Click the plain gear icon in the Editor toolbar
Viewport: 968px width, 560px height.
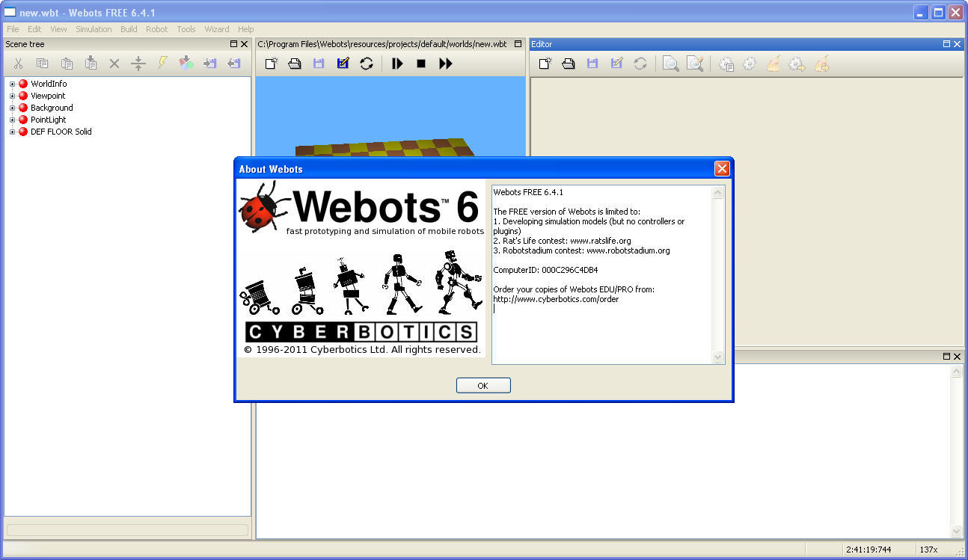click(x=750, y=64)
